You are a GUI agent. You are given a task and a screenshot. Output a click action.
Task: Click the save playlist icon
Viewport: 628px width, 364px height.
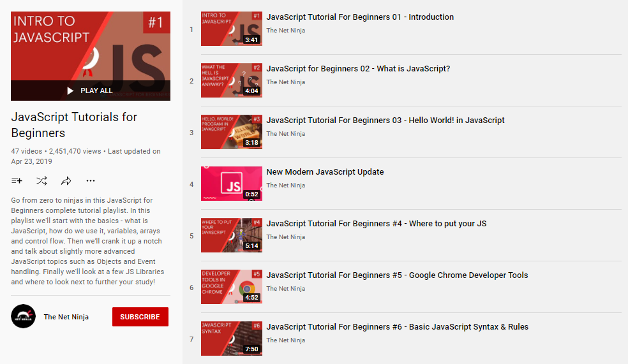click(x=17, y=181)
